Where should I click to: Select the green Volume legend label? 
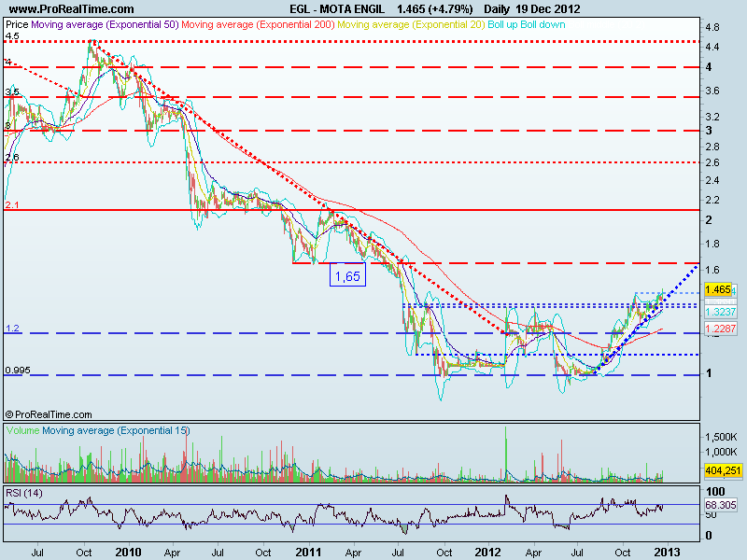(22, 430)
